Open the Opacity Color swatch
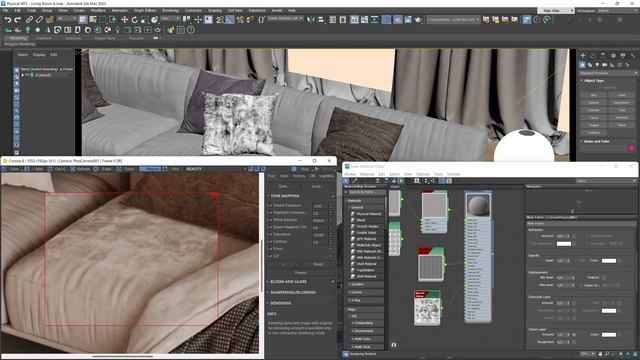 [609, 261]
